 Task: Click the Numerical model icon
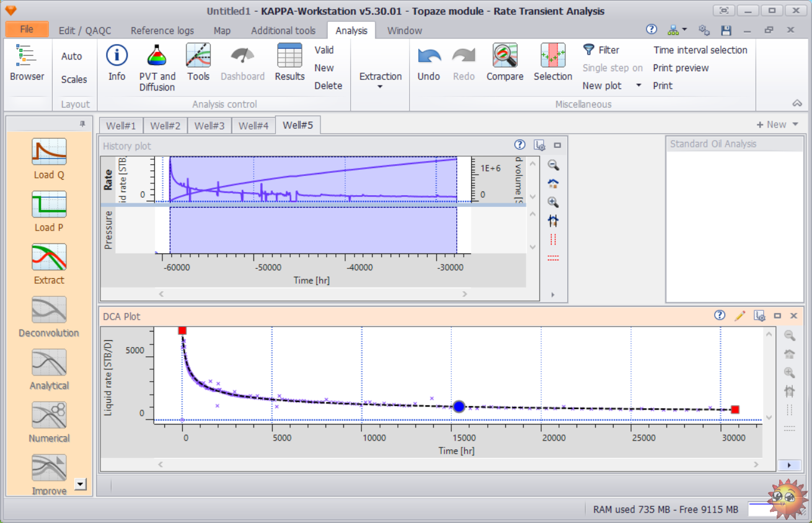[x=49, y=415]
